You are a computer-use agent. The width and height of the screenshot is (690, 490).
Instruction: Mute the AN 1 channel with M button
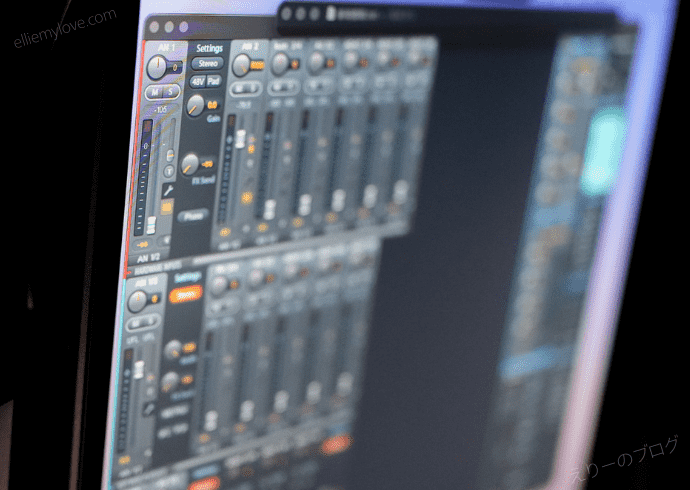coord(153,93)
